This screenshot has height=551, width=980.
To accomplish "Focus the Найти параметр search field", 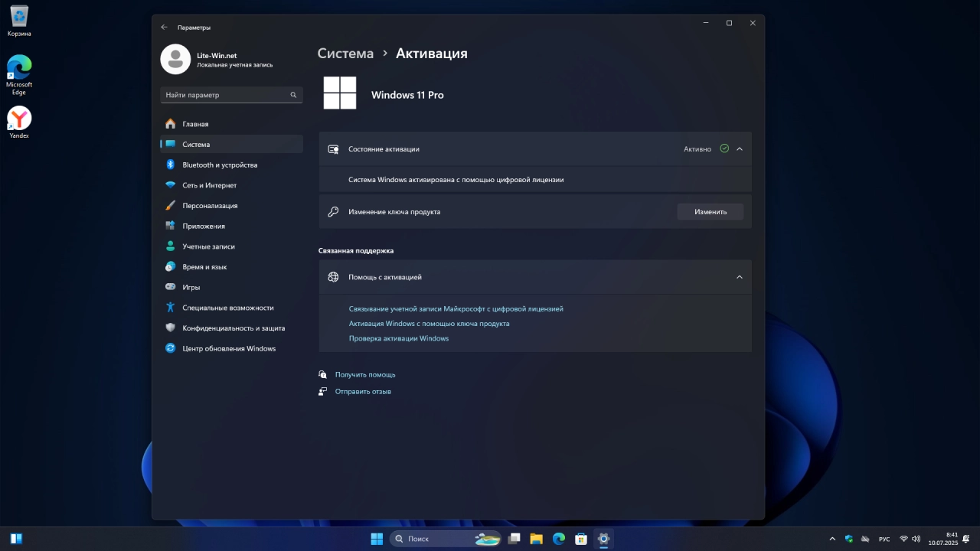I will click(231, 95).
